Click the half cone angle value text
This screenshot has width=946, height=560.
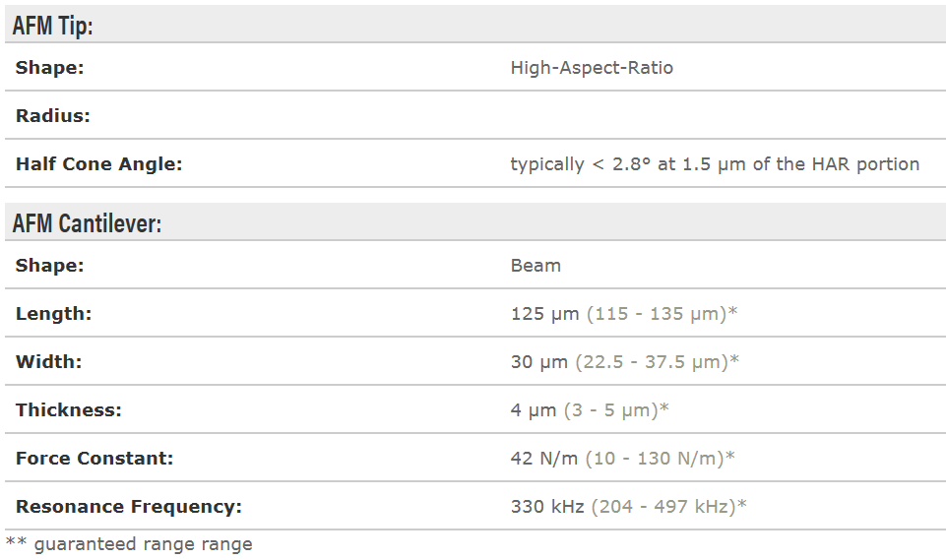(715, 164)
